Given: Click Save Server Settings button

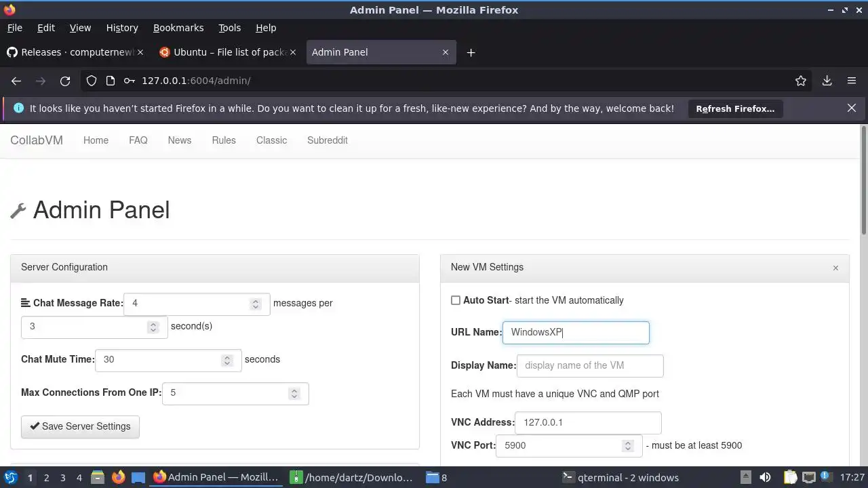Looking at the screenshot, I should 80,427.
